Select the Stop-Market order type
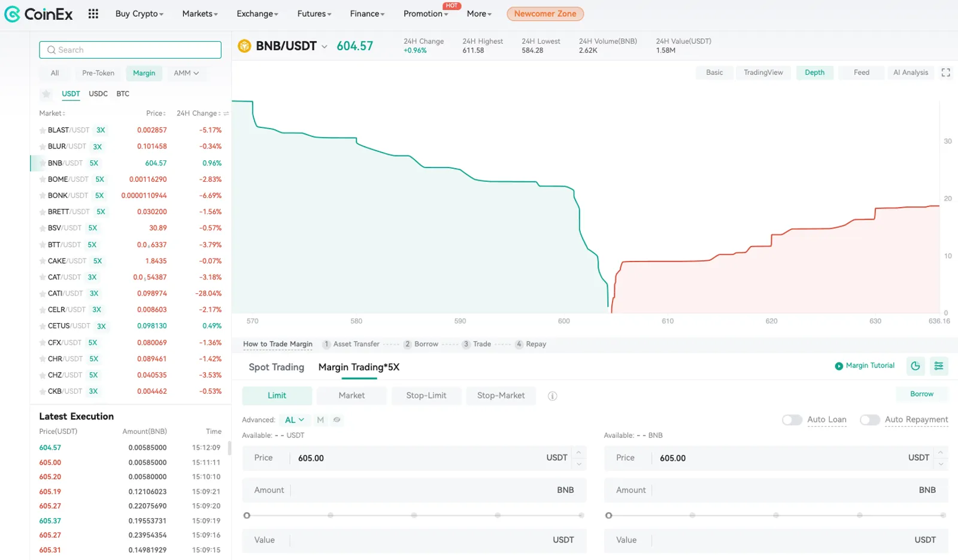 click(501, 395)
